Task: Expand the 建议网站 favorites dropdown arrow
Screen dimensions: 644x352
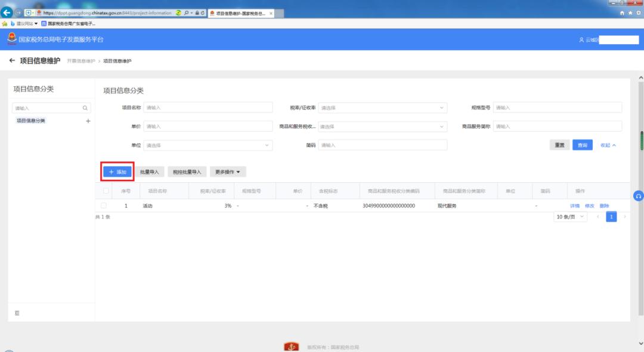Action: point(36,24)
